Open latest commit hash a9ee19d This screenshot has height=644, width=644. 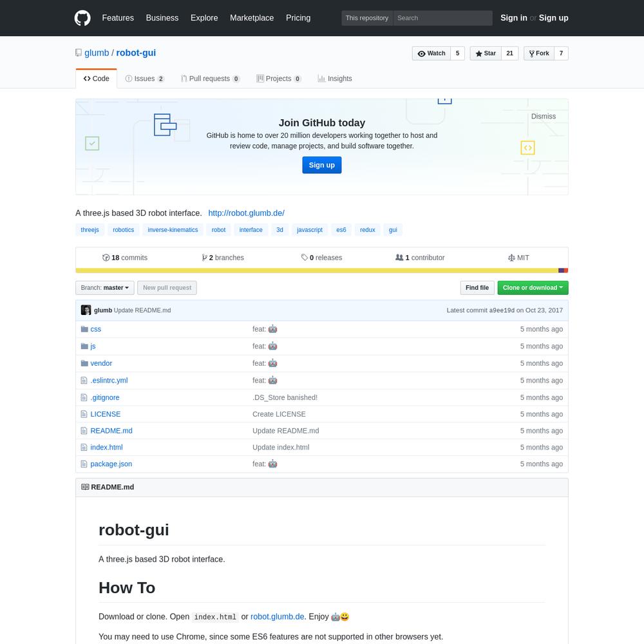tap(502, 310)
